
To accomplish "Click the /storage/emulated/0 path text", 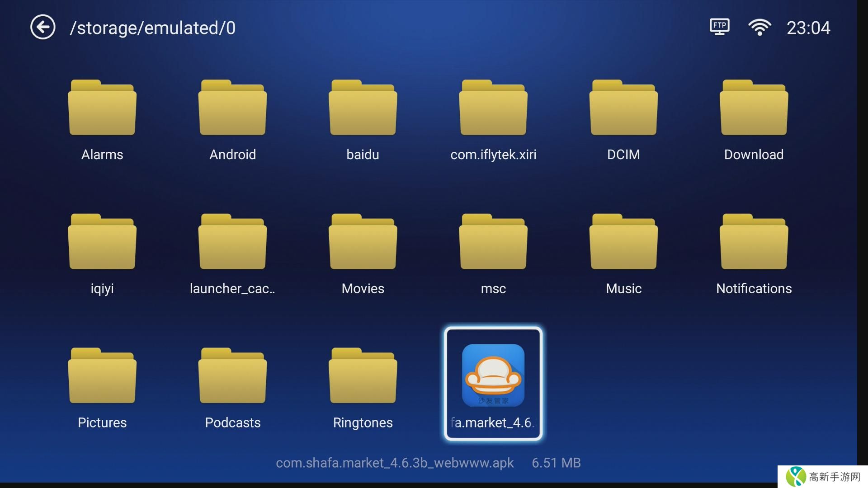I will click(152, 28).
